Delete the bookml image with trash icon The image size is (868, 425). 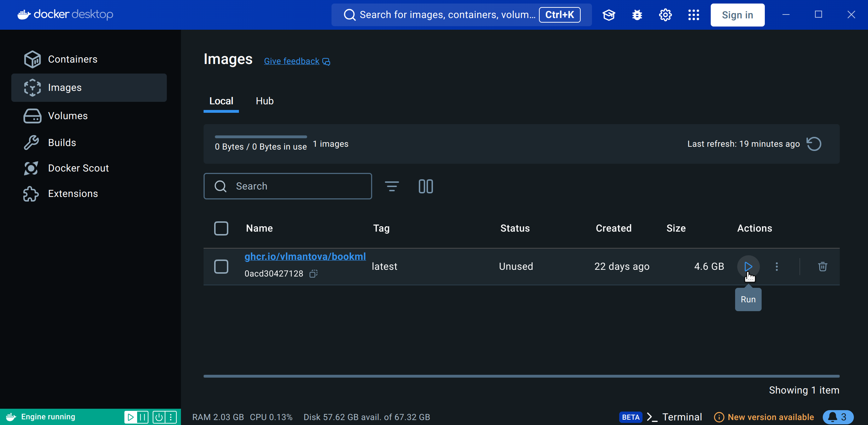click(822, 267)
